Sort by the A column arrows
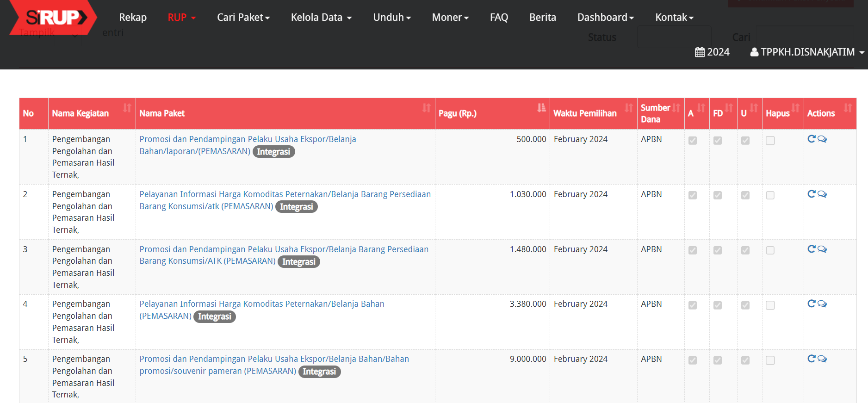This screenshot has width=868, height=403. [701, 108]
